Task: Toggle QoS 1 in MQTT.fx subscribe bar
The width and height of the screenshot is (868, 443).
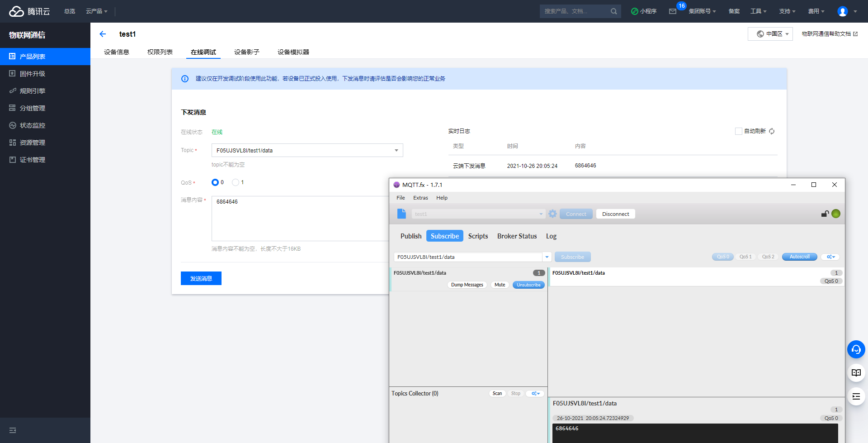Action: (745, 257)
